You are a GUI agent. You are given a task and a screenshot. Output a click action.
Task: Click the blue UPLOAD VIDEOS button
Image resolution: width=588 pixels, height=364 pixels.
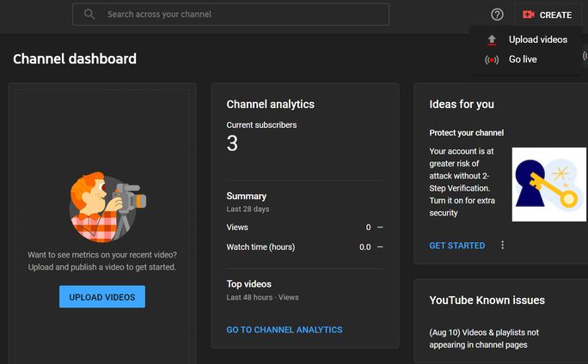[102, 297]
